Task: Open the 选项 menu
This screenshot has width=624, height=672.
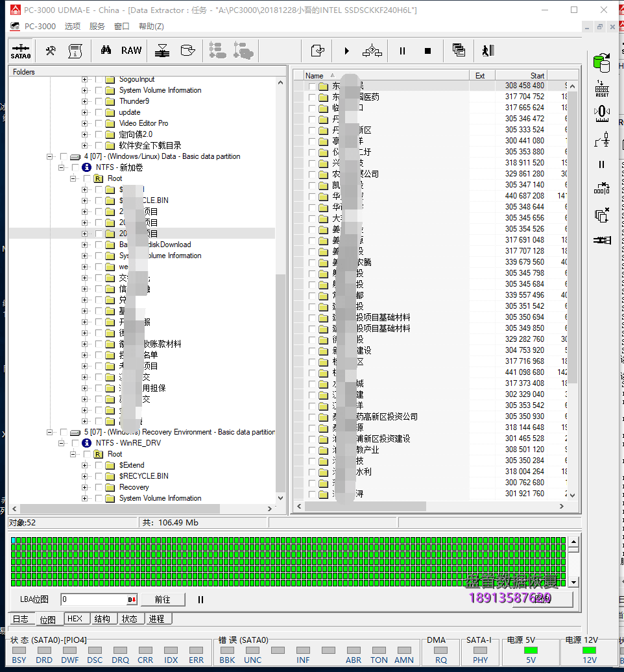Action: click(73, 26)
